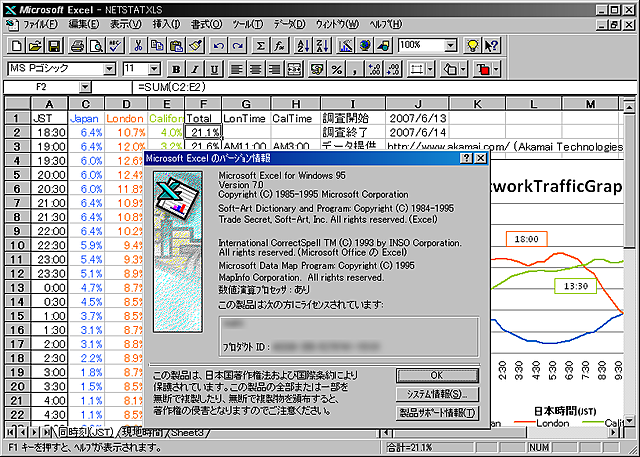Click the dialog's ? help button
This screenshot has width=640, height=457.
pyautogui.click(x=466, y=158)
